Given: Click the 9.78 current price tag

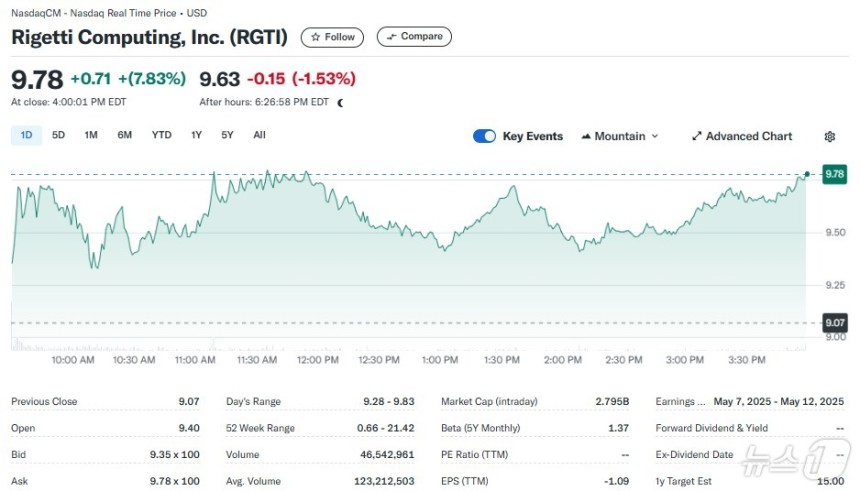Looking at the screenshot, I should (x=834, y=174).
